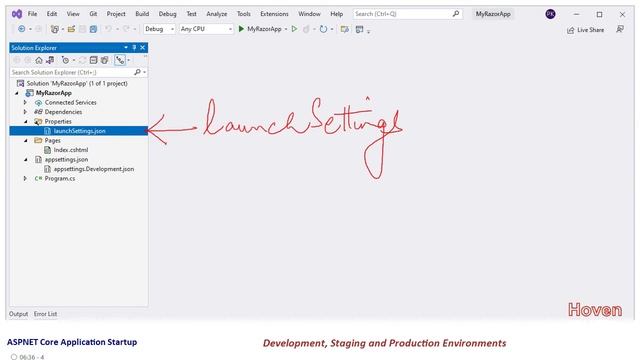Click the window layout toolbar icon
This screenshot has width=640, height=360.
click(x=359, y=29)
